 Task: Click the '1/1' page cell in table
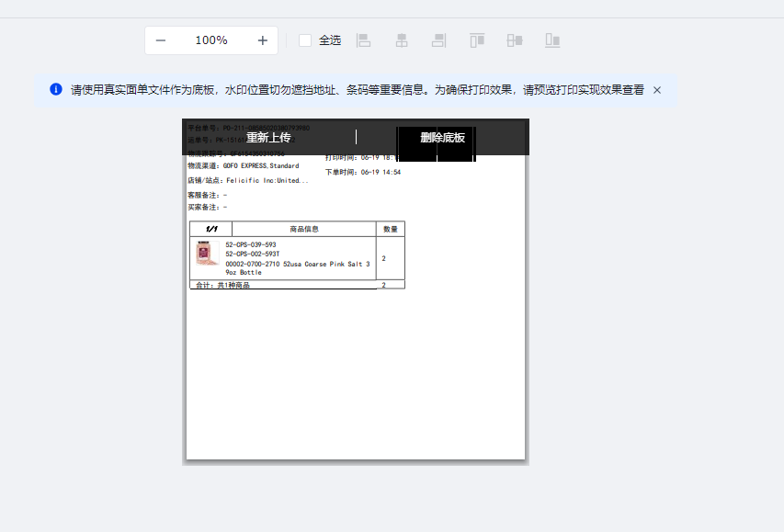click(211, 229)
